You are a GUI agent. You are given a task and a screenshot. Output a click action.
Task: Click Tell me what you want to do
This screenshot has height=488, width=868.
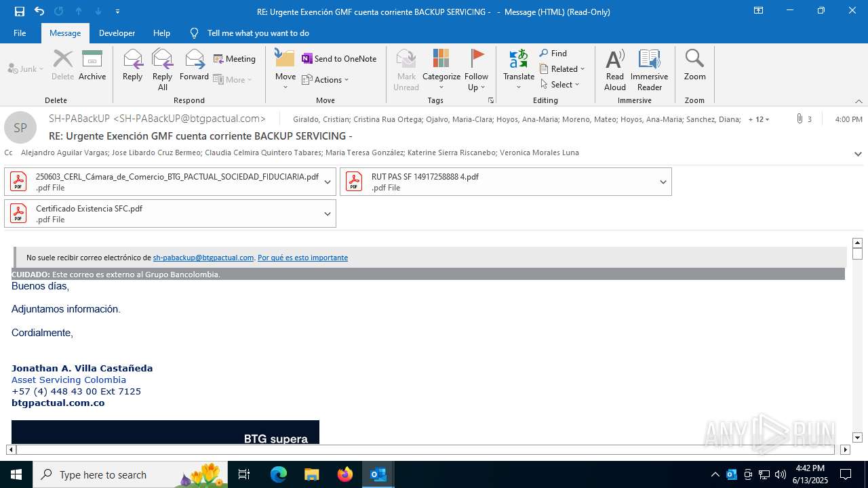coord(258,33)
